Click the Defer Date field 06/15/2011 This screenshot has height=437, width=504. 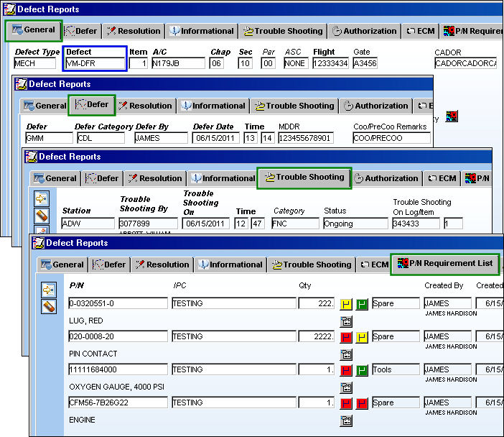coord(215,138)
